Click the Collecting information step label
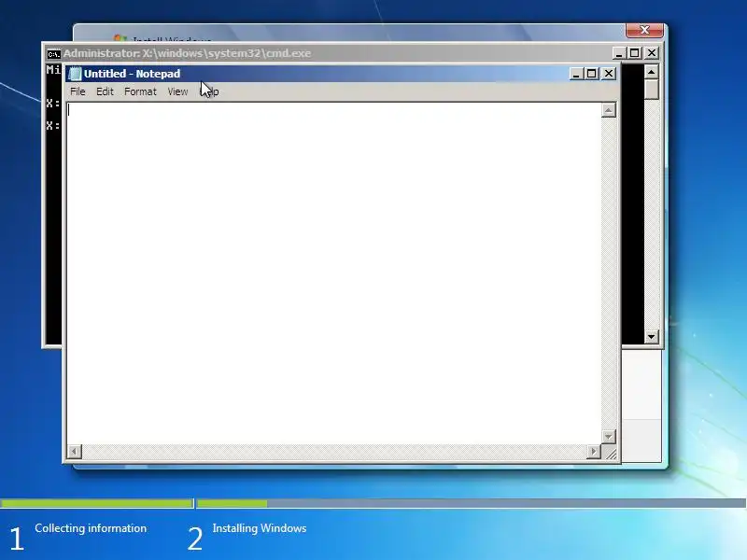This screenshot has width=747, height=560. 91,528
